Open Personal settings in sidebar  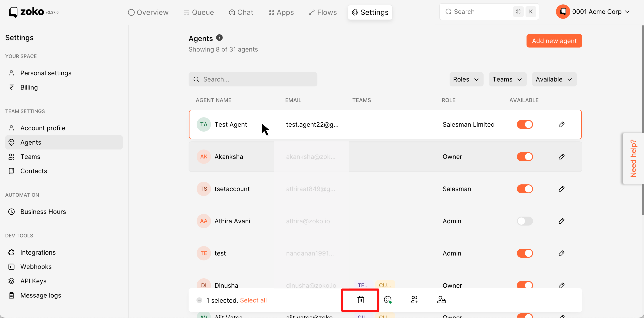click(x=64, y=73)
